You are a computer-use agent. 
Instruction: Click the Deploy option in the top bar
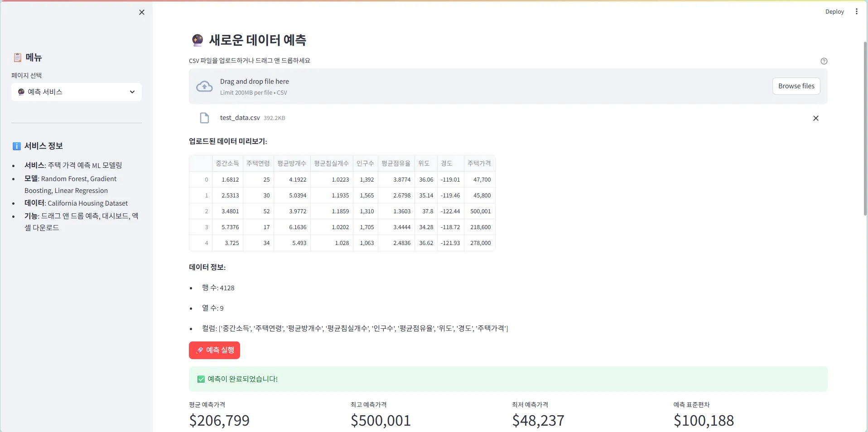coord(834,11)
